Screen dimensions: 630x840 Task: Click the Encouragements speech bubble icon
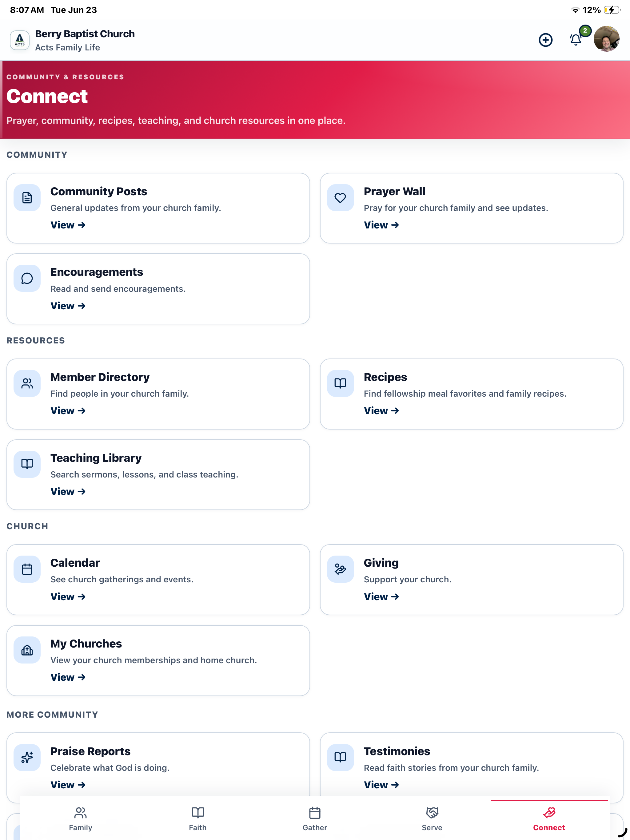pos(27,278)
